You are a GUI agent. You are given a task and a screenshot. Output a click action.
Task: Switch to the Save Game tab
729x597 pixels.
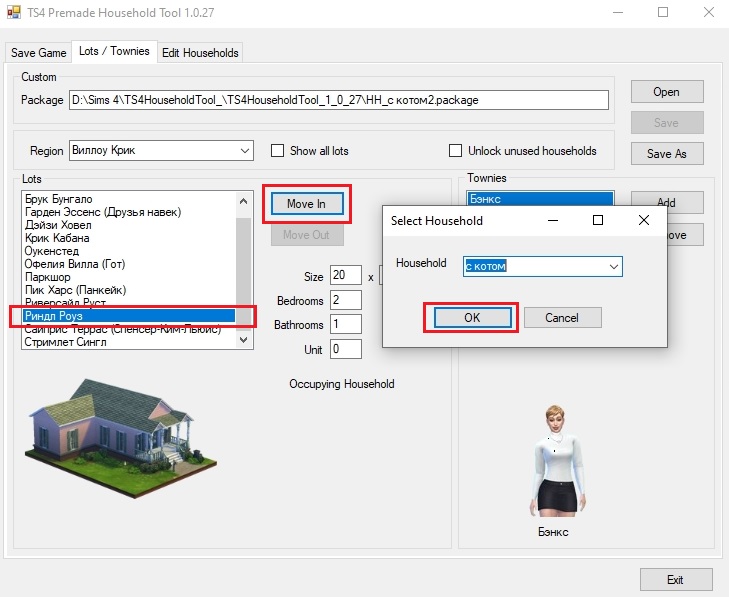(39, 53)
